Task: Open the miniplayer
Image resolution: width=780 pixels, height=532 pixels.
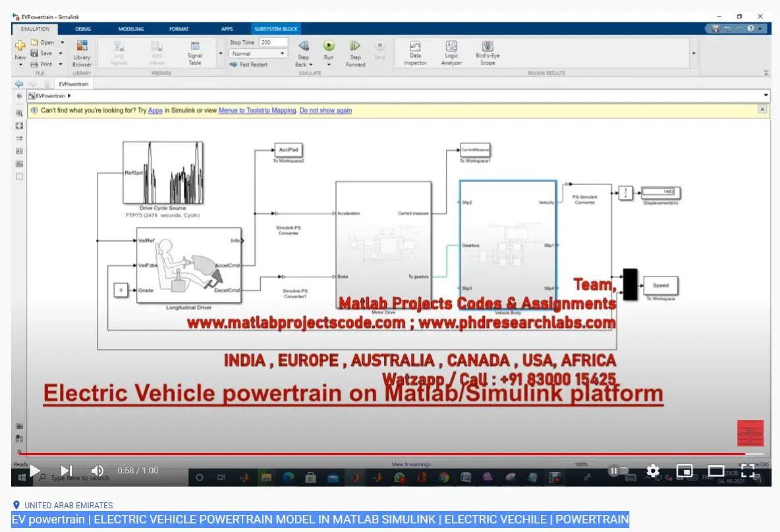Action: click(x=684, y=470)
